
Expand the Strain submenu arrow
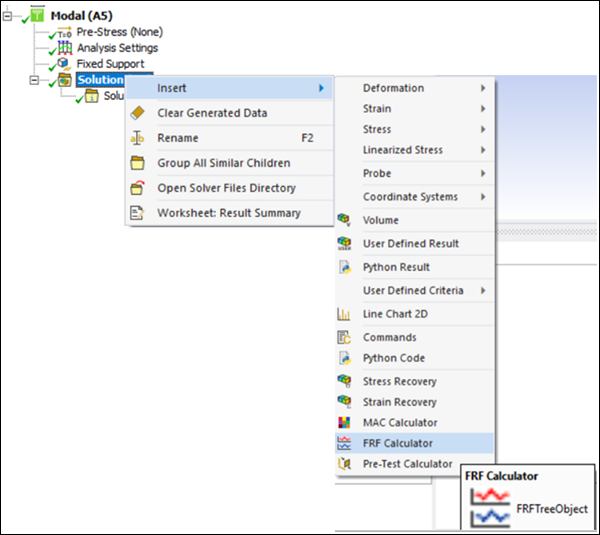point(483,109)
